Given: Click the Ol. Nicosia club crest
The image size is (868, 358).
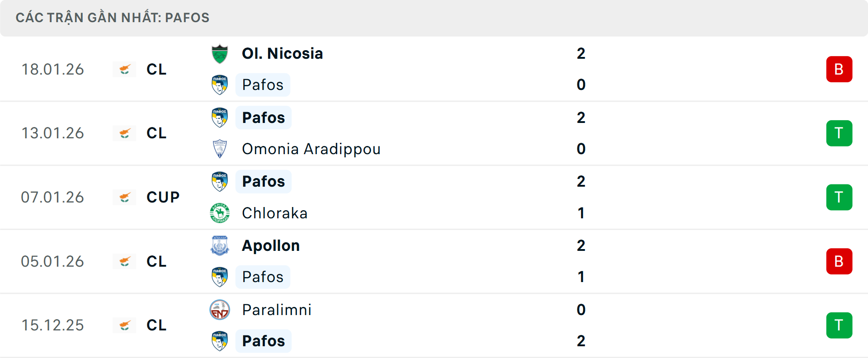Looking at the screenshot, I should 220,54.
